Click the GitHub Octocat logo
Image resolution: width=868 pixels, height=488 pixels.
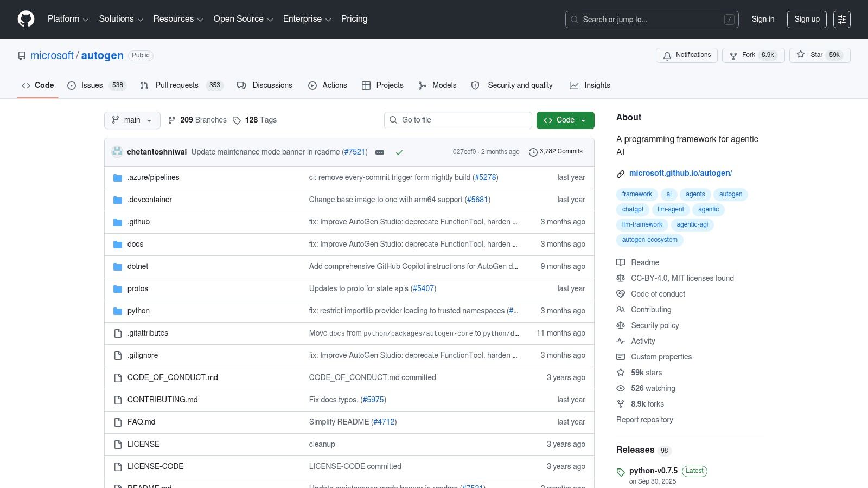coord(26,19)
